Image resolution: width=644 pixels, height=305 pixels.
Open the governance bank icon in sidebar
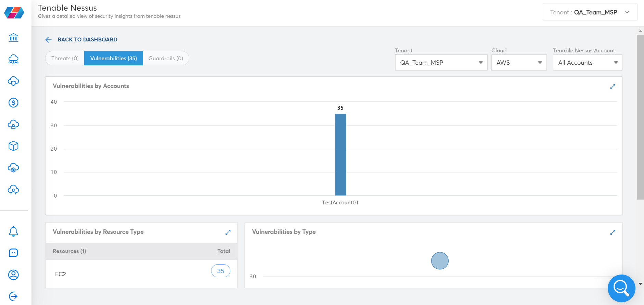(x=13, y=37)
